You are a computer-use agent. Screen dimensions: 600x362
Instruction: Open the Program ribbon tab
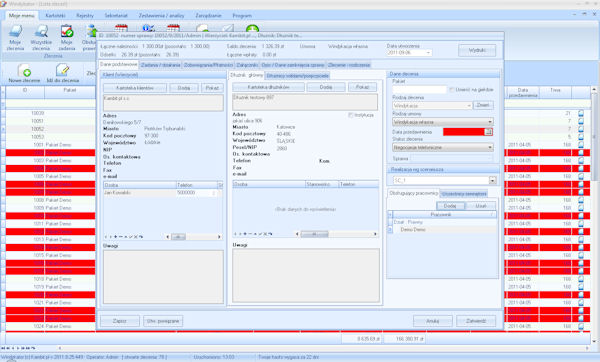pos(242,16)
